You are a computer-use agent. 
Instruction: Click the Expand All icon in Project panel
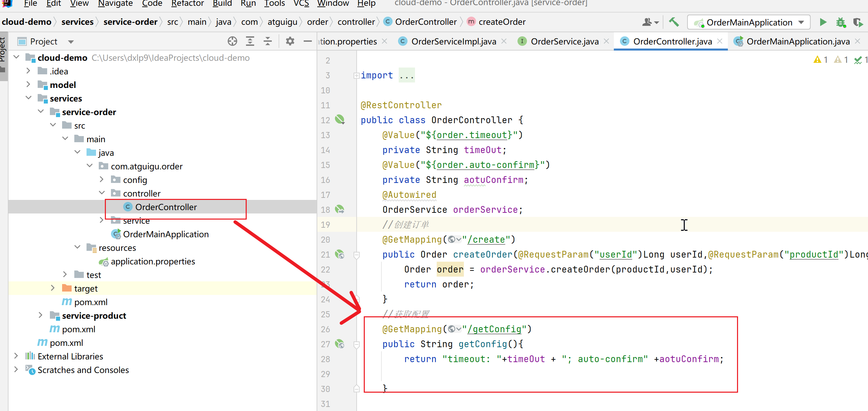[250, 41]
